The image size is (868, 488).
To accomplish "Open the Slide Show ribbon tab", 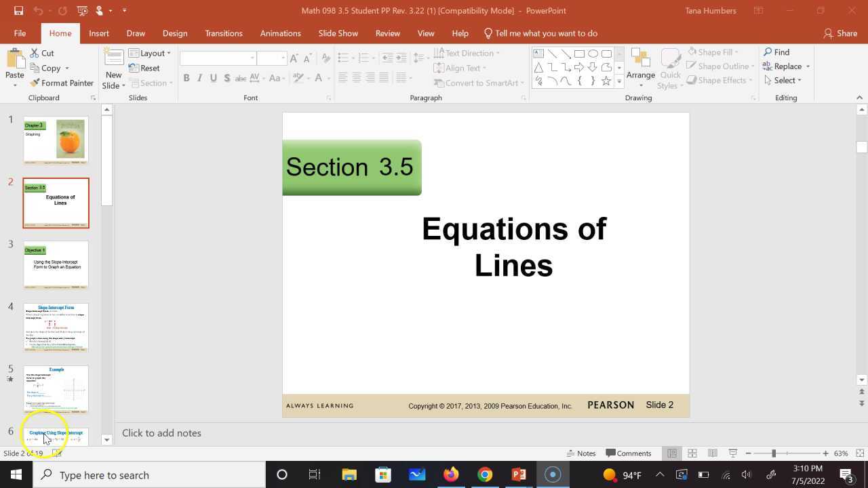I will pos(338,33).
